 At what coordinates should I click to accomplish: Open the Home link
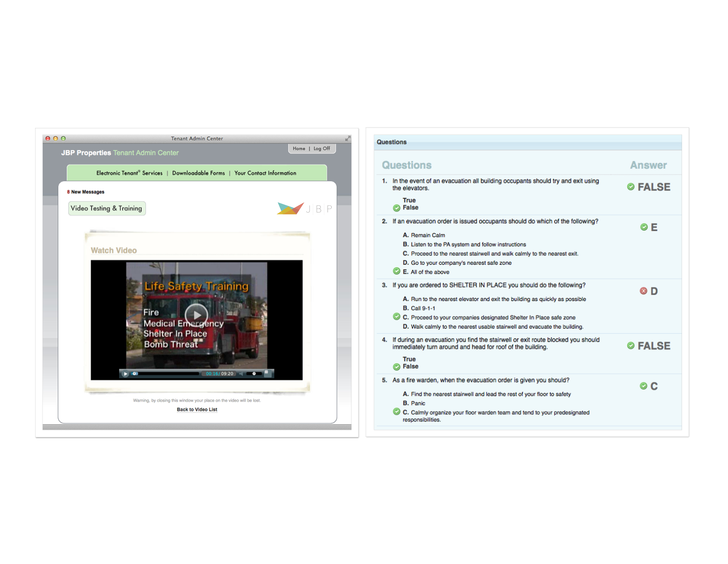(299, 148)
